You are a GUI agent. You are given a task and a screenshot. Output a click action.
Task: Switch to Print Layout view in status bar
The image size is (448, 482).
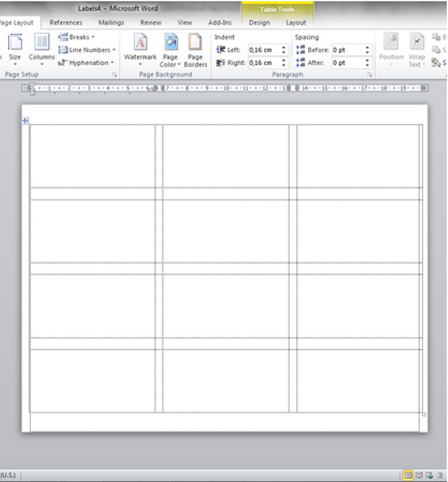(x=408, y=475)
